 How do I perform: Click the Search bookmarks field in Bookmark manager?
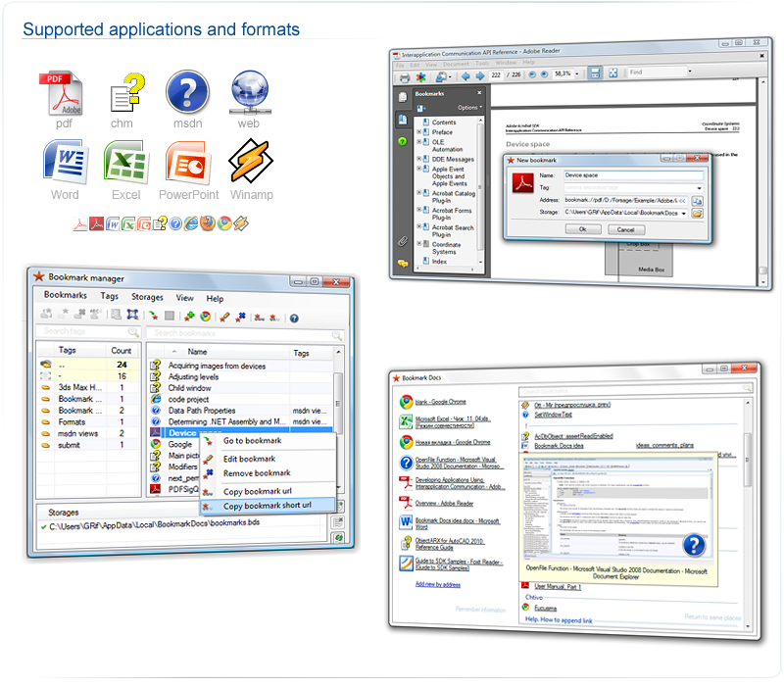pyautogui.click(x=244, y=333)
